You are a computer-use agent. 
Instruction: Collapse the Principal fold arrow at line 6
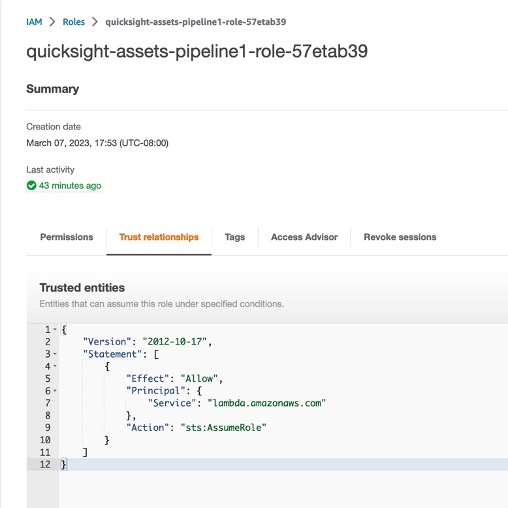pyautogui.click(x=55, y=391)
